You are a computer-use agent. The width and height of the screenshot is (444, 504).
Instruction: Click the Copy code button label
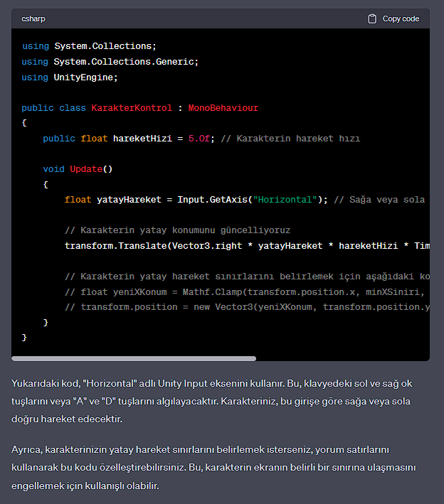[x=401, y=18]
